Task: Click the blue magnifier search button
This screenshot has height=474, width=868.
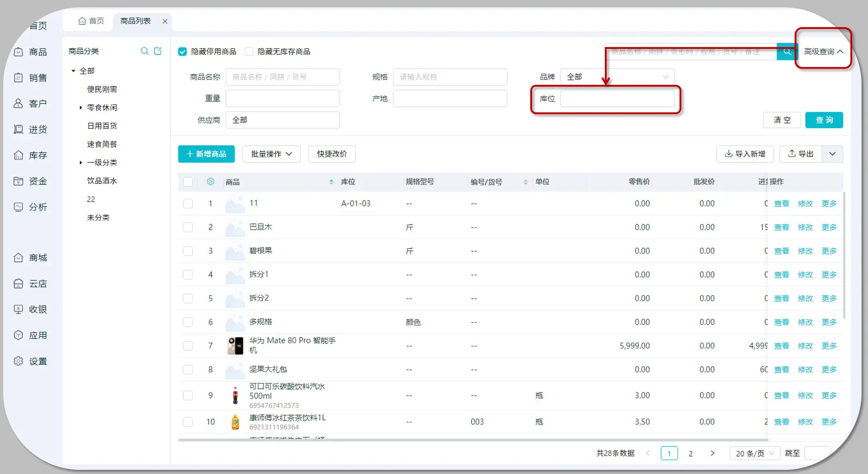Action: [787, 52]
